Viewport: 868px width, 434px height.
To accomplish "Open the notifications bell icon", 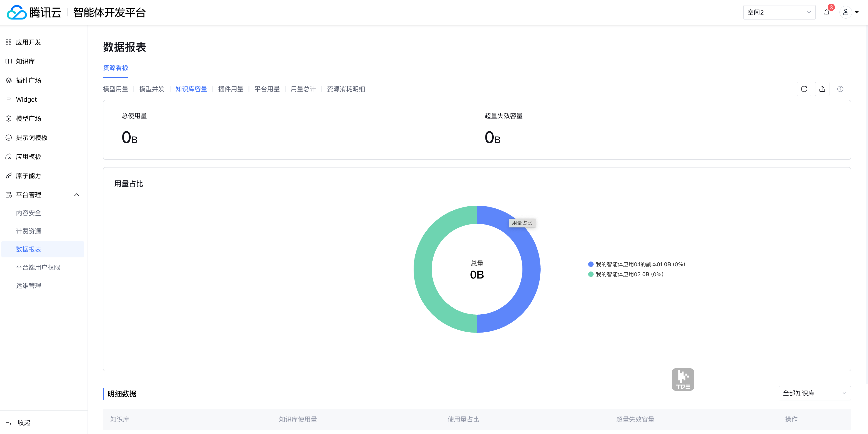I will [x=827, y=12].
